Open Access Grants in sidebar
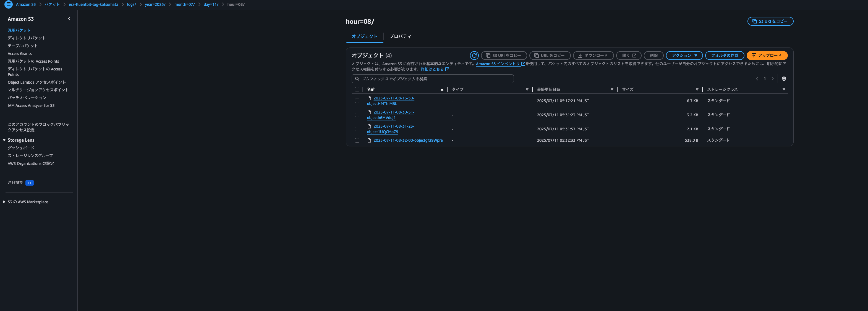868x311 pixels. [20, 54]
